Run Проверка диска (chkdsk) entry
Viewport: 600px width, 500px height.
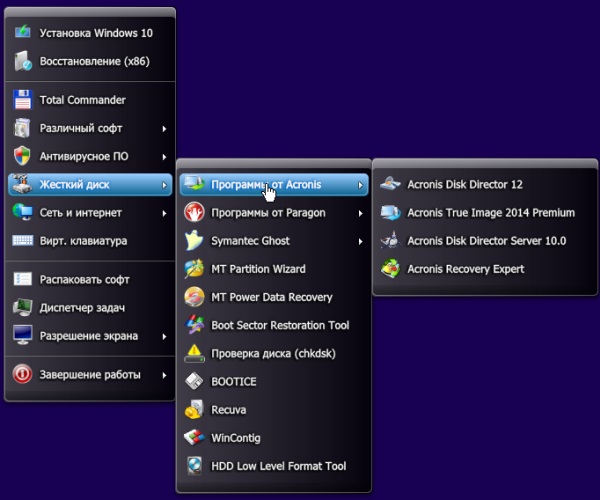(x=274, y=353)
